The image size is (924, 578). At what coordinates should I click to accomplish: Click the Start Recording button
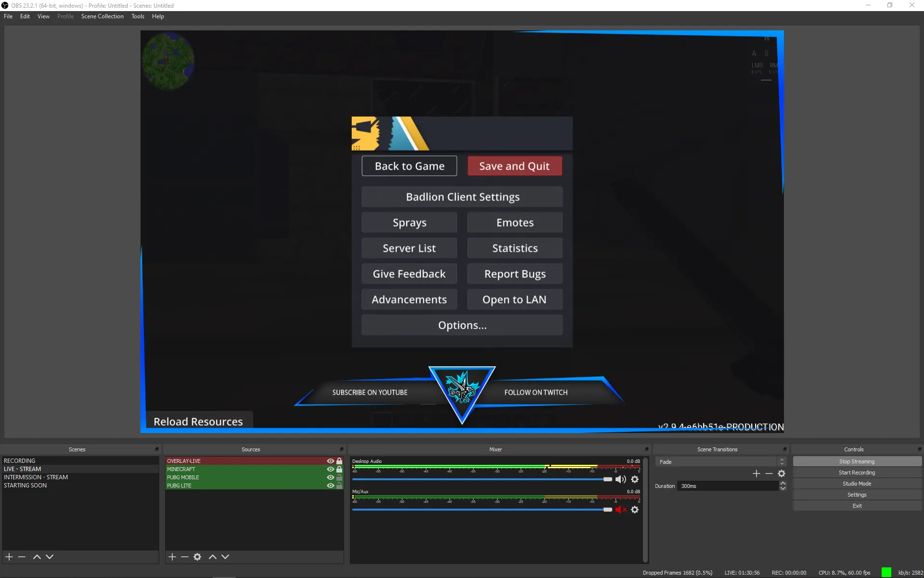[857, 473]
